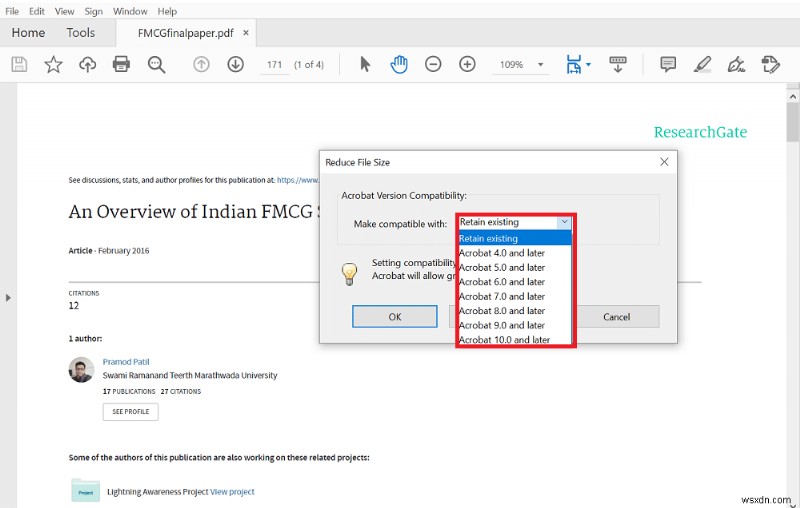Click the vertical scrollbar thumb
Screen dimensions: 800x508
792,122
